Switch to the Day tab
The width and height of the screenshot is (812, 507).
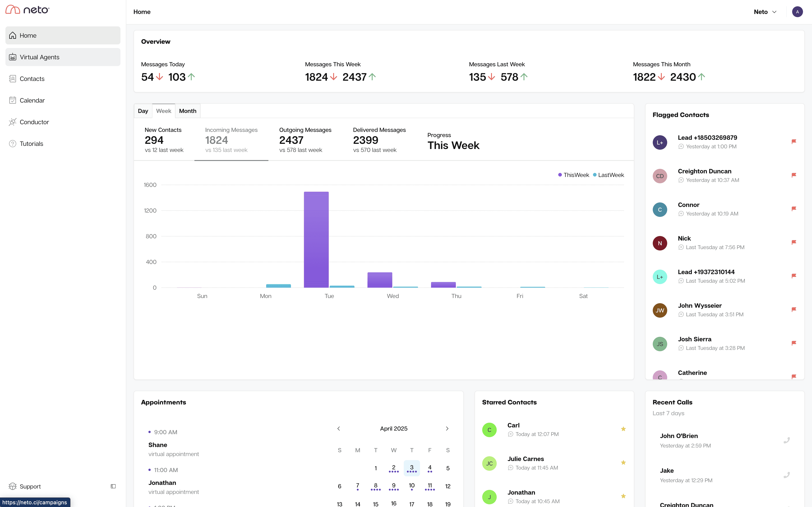(143, 111)
